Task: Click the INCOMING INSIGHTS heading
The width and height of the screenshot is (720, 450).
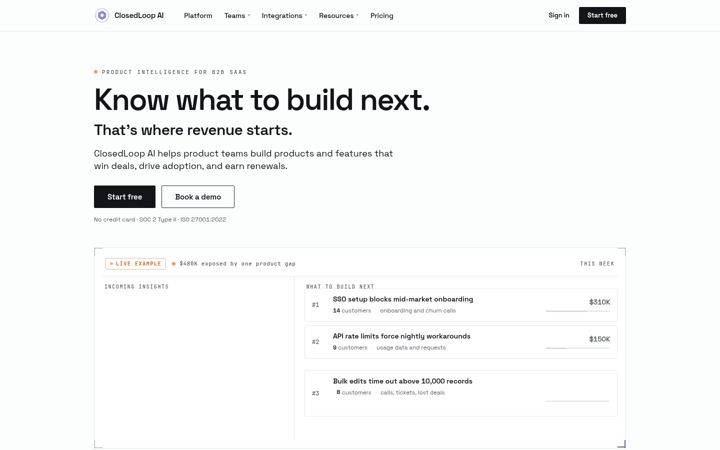Action: click(x=136, y=287)
